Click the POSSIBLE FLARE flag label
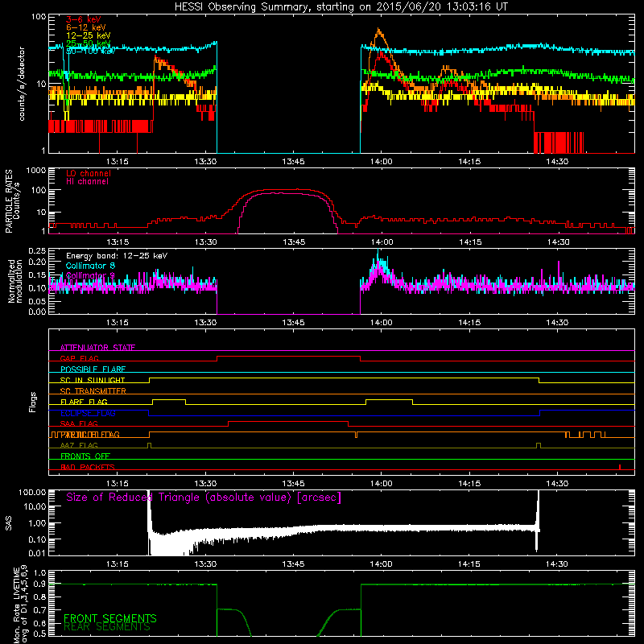The height and width of the screenshot is (644, 644). pos(93,369)
